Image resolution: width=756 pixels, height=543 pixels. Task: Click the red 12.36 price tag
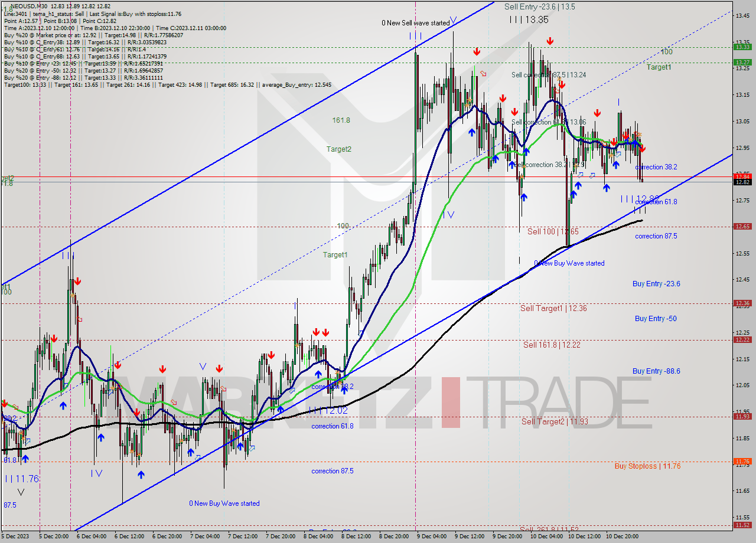[742, 303]
